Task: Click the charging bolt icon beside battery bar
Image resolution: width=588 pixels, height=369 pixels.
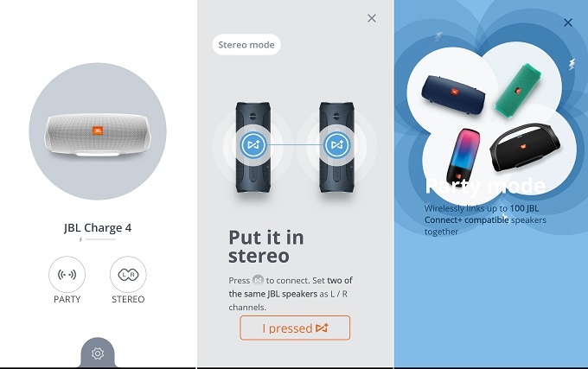Action: (x=80, y=239)
